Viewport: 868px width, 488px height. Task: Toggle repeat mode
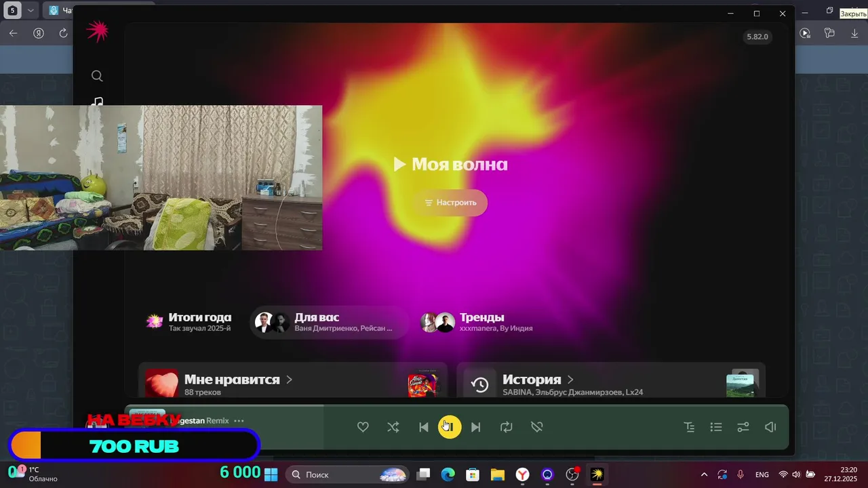click(507, 427)
